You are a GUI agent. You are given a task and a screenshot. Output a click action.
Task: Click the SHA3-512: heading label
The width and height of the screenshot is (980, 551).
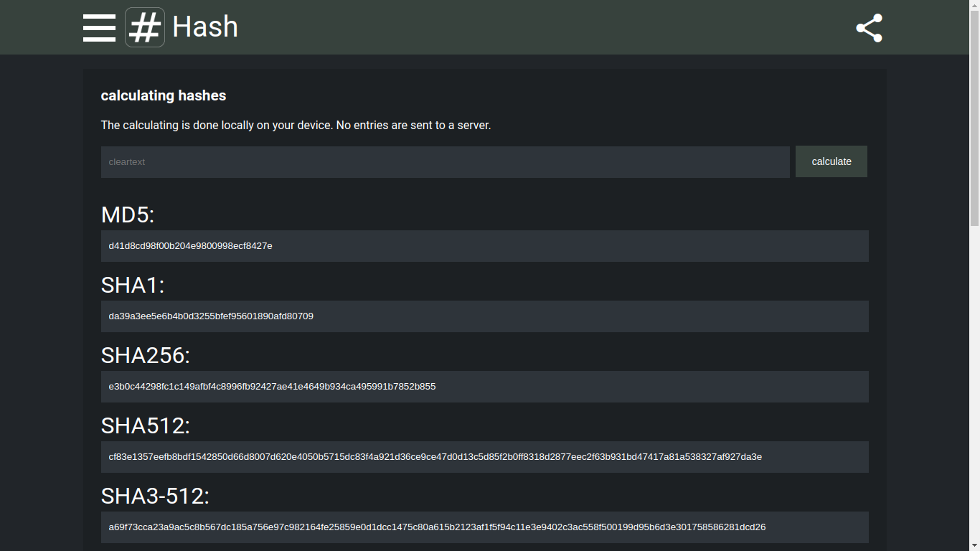tap(155, 496)
